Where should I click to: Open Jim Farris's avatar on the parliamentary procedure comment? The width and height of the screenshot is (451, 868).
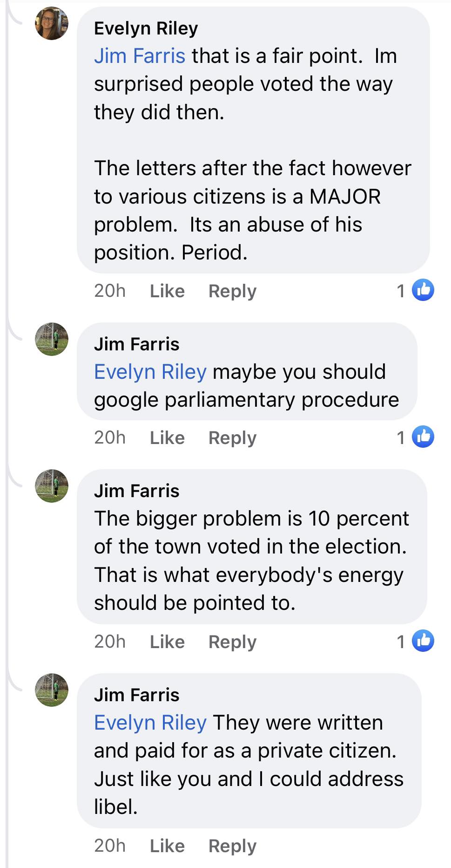pos(52,339)
